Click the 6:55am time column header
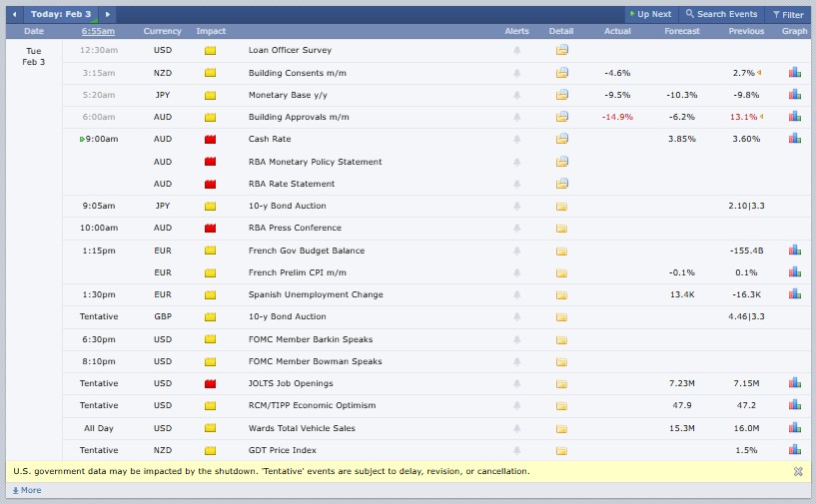816x504 pixels. (98, 32)
